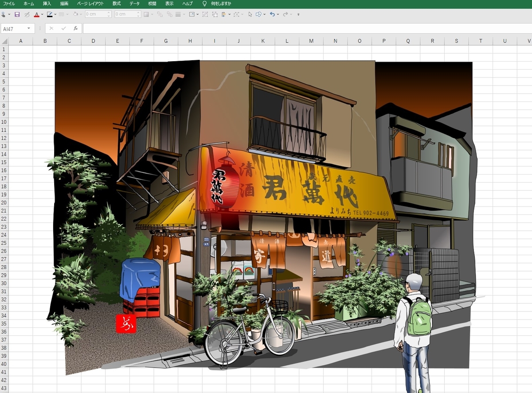Viewport: 532px width, 393px height.
Task: Click the Ungroup objects icon
Action: (x=215, y=14)
